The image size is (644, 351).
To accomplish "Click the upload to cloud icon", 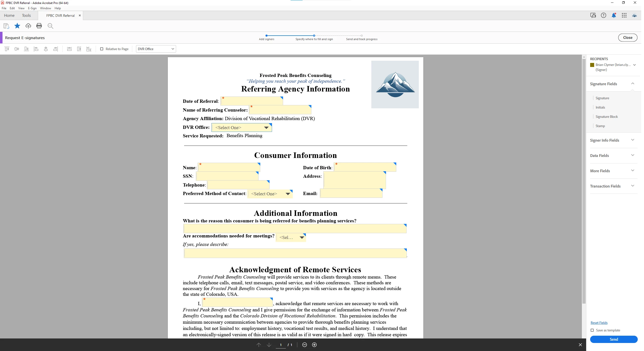I will 28,26.
